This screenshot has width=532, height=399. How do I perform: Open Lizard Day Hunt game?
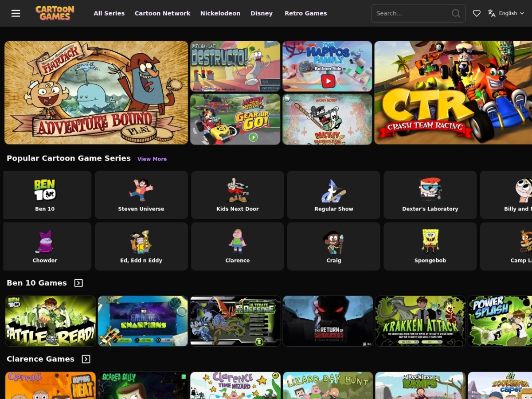click(328, 385)
